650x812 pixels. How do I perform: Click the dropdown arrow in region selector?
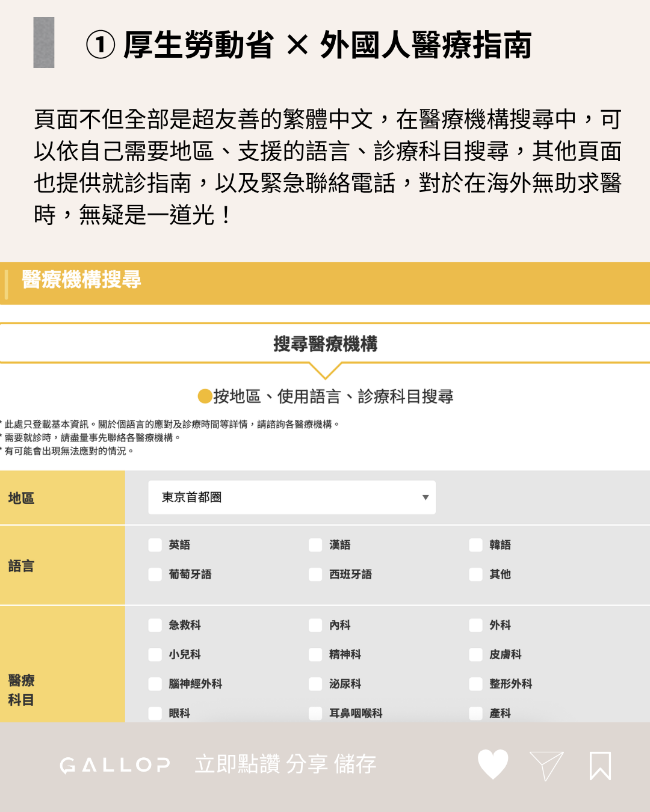click(x=426, y=497)
